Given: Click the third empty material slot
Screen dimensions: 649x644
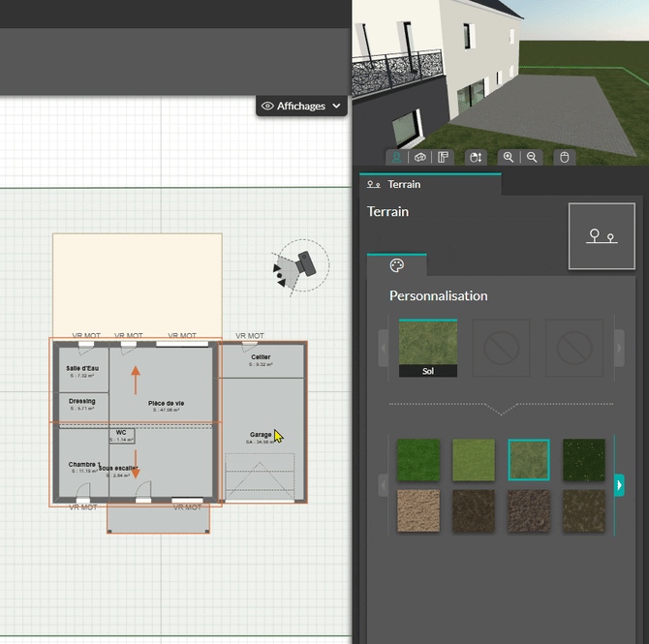Looking at the screenshot, I should [x=574, y=348].
